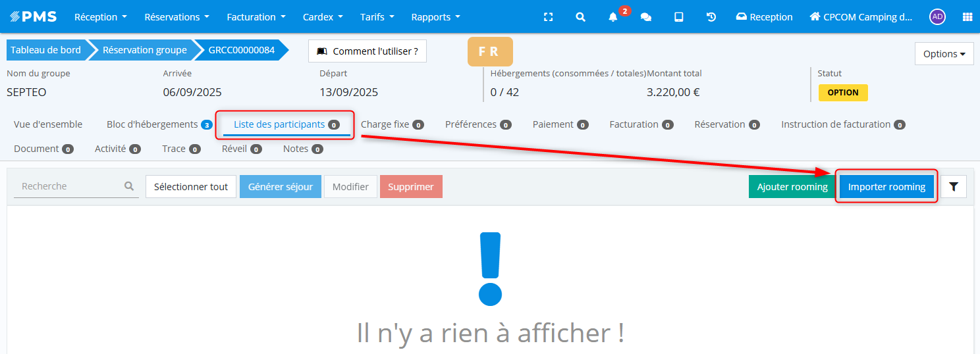Switch to the Paiement tab
980x354 pixels.
(x=560, y=124)
